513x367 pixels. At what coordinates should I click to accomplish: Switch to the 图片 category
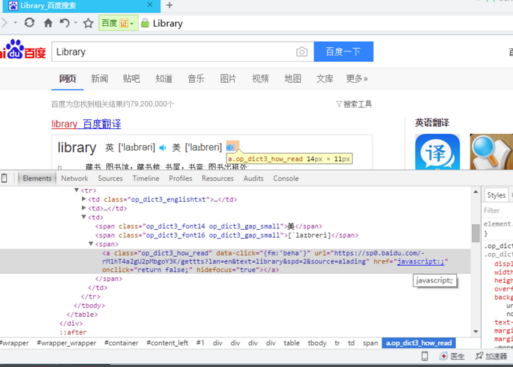tap(228, 79)
